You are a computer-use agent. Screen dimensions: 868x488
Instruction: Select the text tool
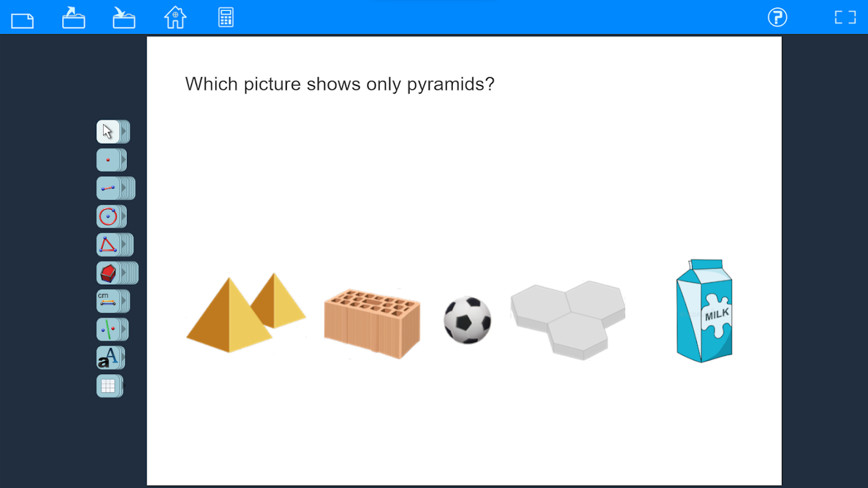click(108, 358)
